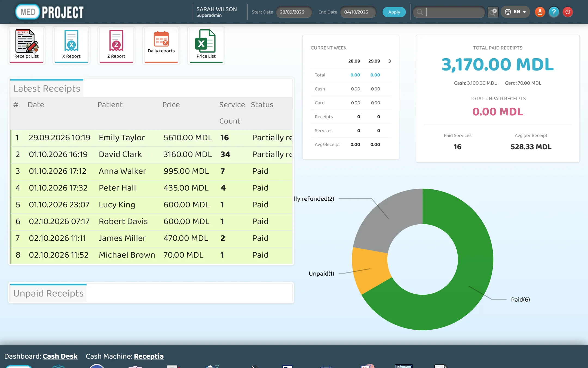Select the Unpaid Receipts tab

pos(48,293)
